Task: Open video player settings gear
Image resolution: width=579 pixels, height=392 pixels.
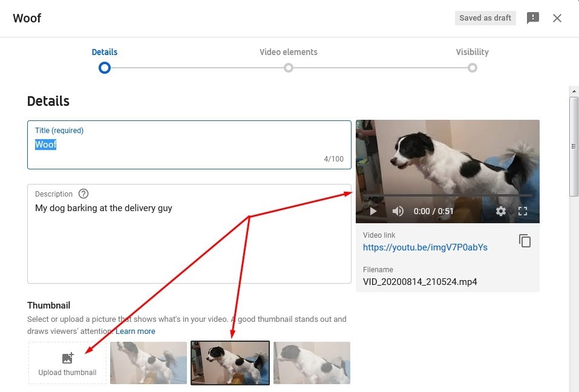Action: 501,211
